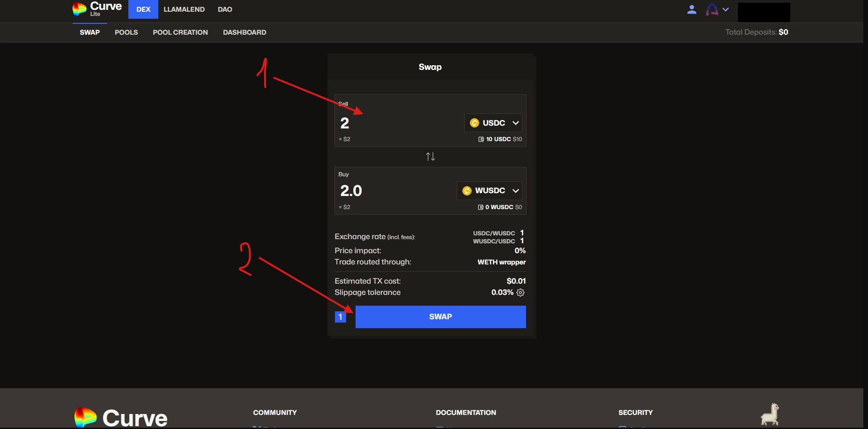Image resolution: width=868 pixels, height=429 pixels.
Task: Open the DASHBOARD link
Action: point(245,32)
